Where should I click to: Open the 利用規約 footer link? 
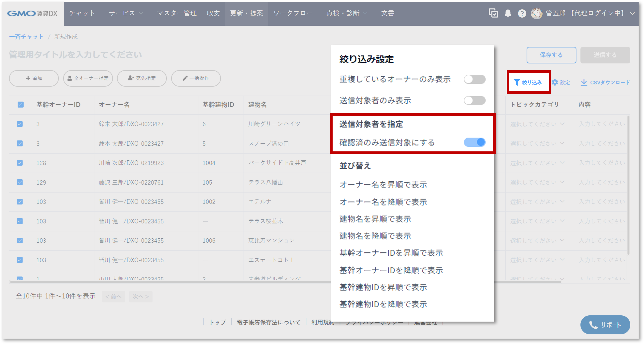coord(322,322)
